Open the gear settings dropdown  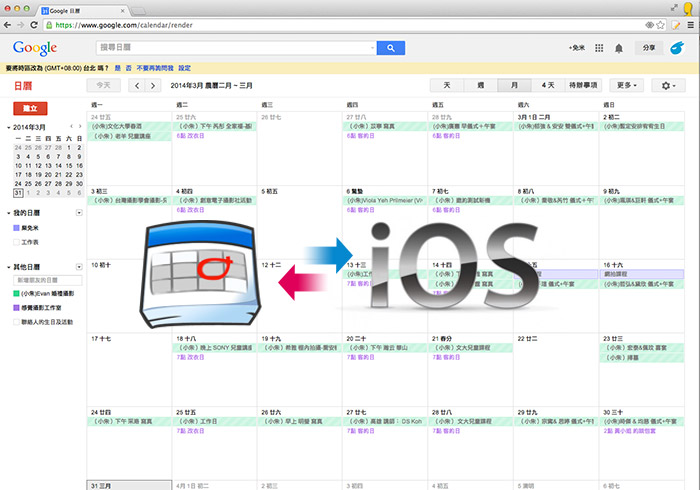point(668,85)
